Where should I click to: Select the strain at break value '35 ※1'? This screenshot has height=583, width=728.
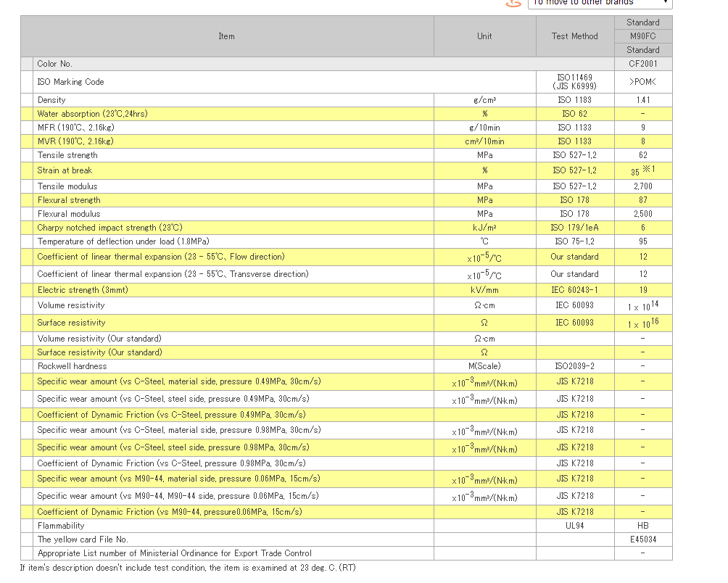[x=643, y=170]
